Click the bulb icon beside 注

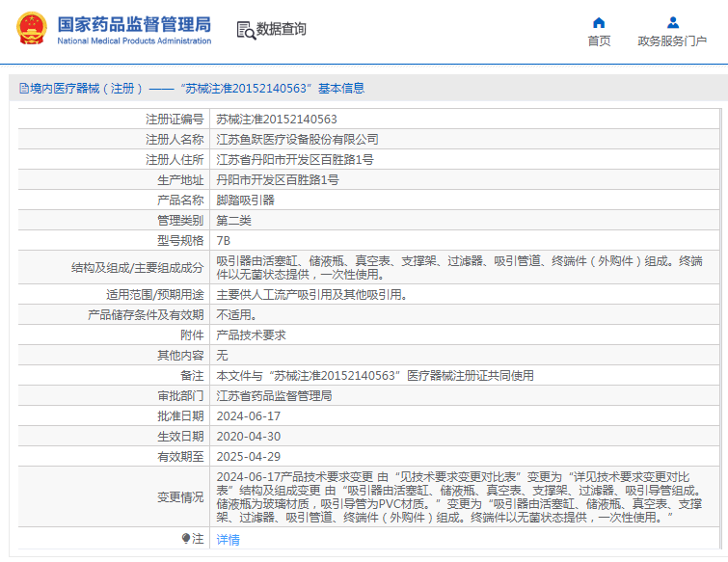tap(186, 538)
